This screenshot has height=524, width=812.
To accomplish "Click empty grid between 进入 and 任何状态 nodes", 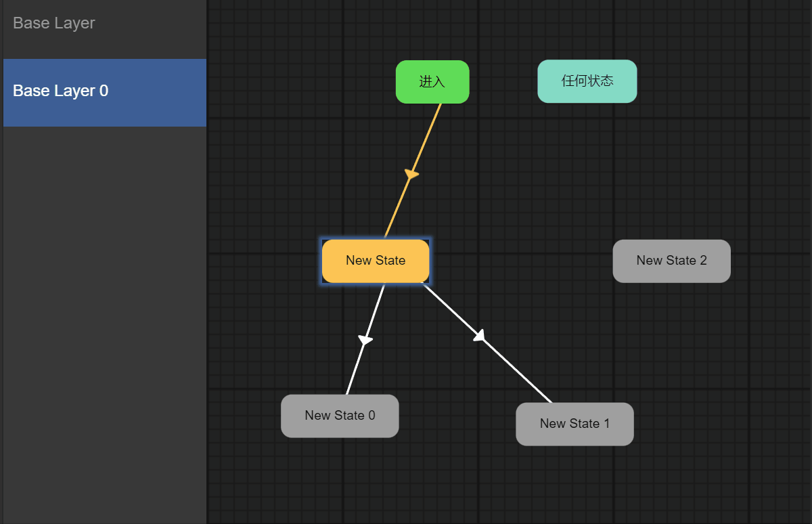I will coord(503,81).
